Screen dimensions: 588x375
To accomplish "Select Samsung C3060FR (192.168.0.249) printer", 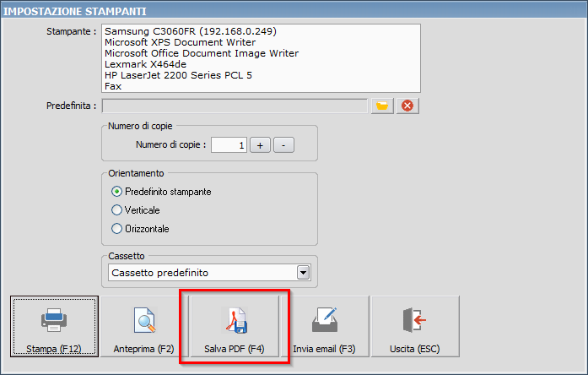I will point(261,31).
